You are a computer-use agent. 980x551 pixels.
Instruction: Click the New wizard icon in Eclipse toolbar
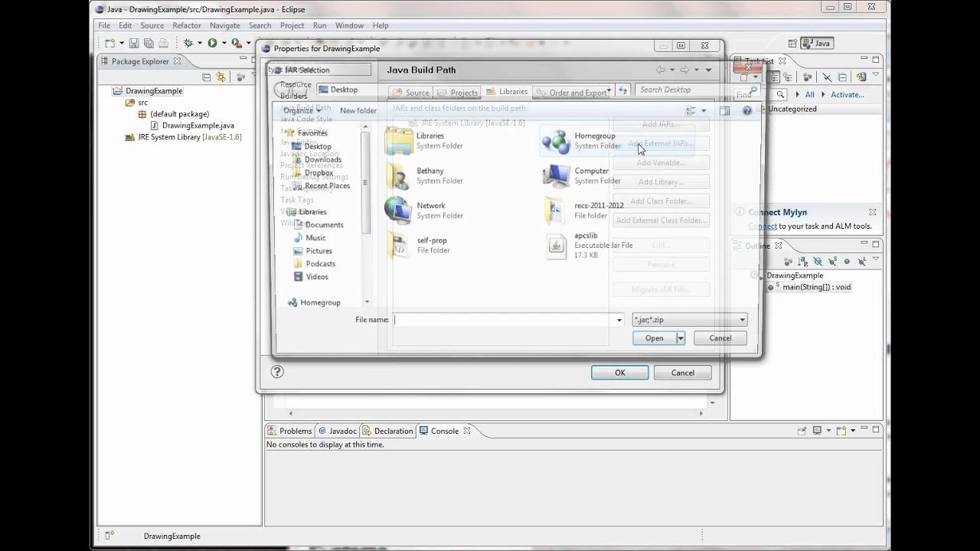[x=110, y=44]
